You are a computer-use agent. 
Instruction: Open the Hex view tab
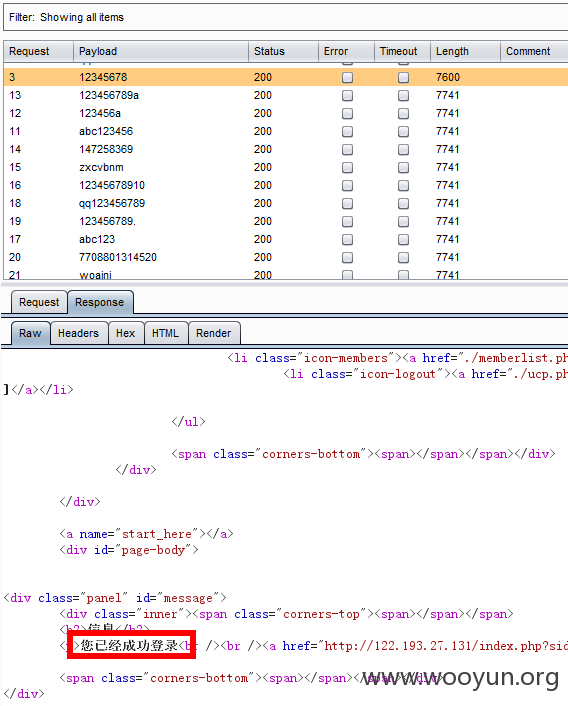[126, 333]
